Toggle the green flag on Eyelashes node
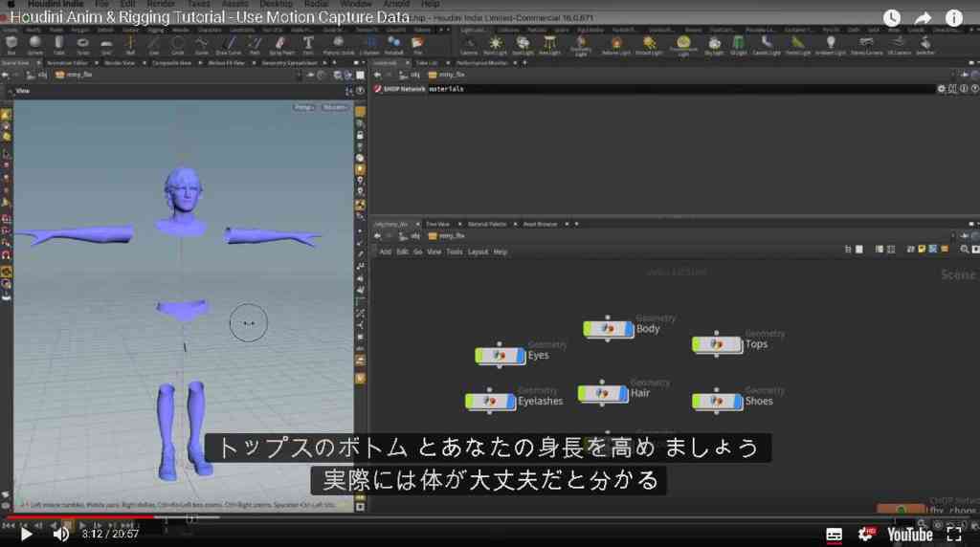The height and width of the screenshot is (547, 980). coord(469,402)
